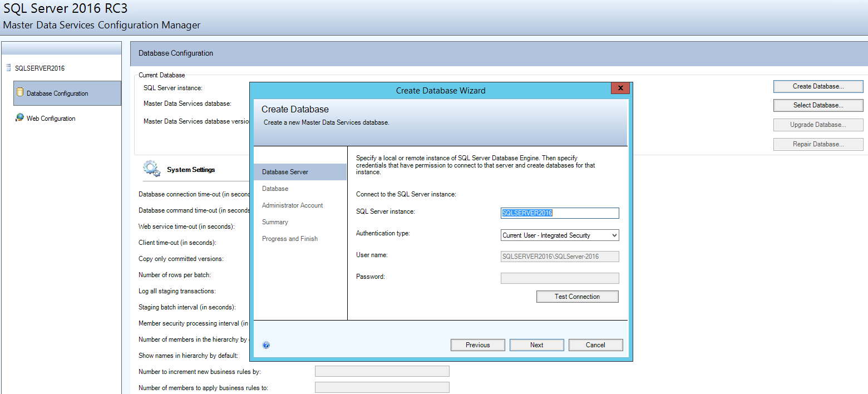Select the Progress and Finish step

290,239
